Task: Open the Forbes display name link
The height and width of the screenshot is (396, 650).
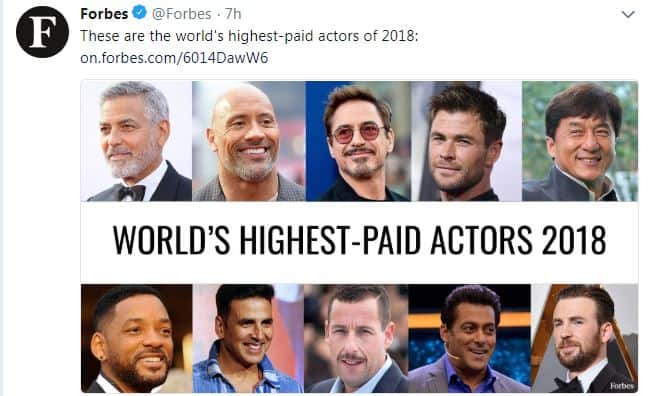Action: pyautogui.click(x=104, y=14)
